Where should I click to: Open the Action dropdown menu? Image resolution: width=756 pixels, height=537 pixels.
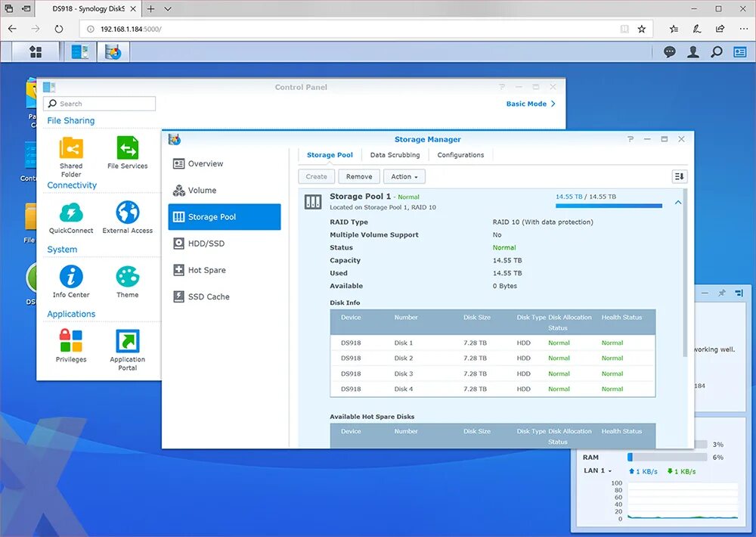click(x=404, y=176)
